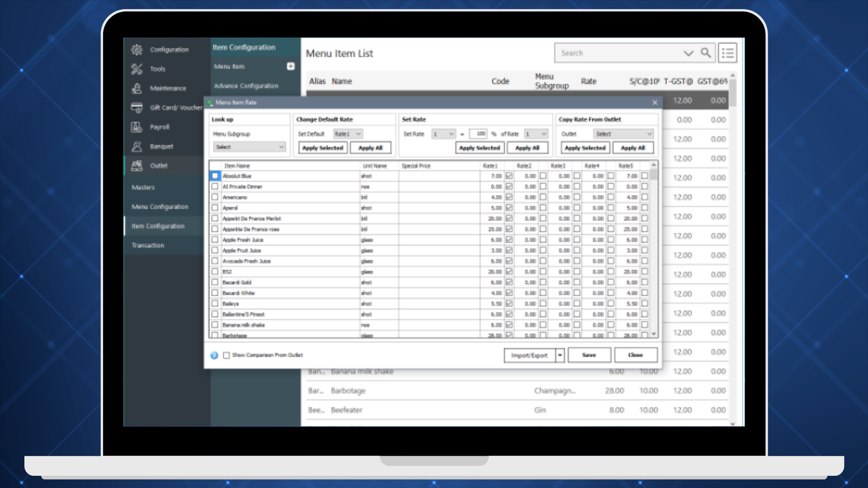Toggle list view icon at top right
The width and height of the screenshot is (868, 488).
coord(727,53)
